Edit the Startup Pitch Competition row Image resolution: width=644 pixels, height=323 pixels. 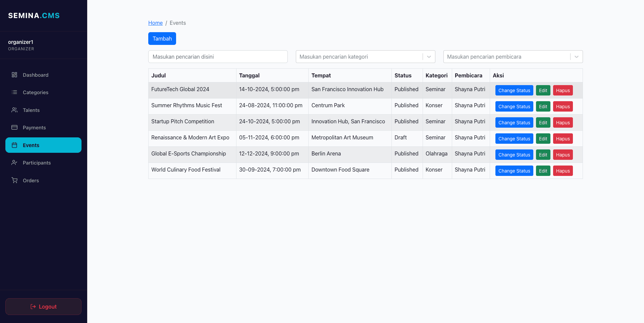click(x=543, y=123)
